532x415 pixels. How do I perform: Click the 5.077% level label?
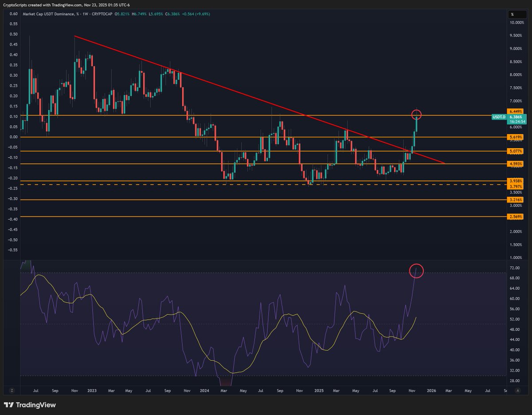[x=516, y=151]
